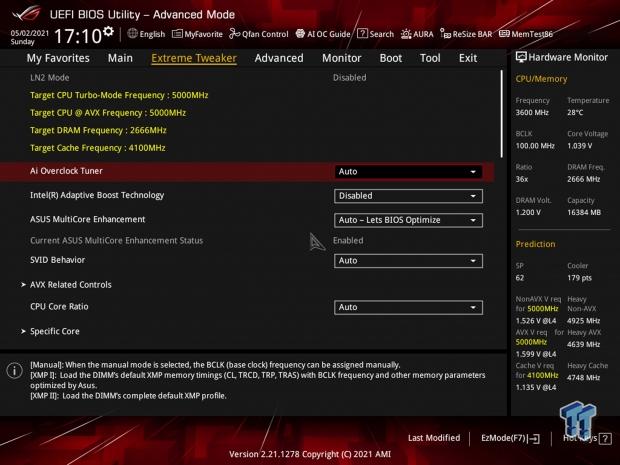Screen dimensions: 620x465
Task: Toggle ReSize BAR option
Action: pyautogui.click(x=466, y=34)
